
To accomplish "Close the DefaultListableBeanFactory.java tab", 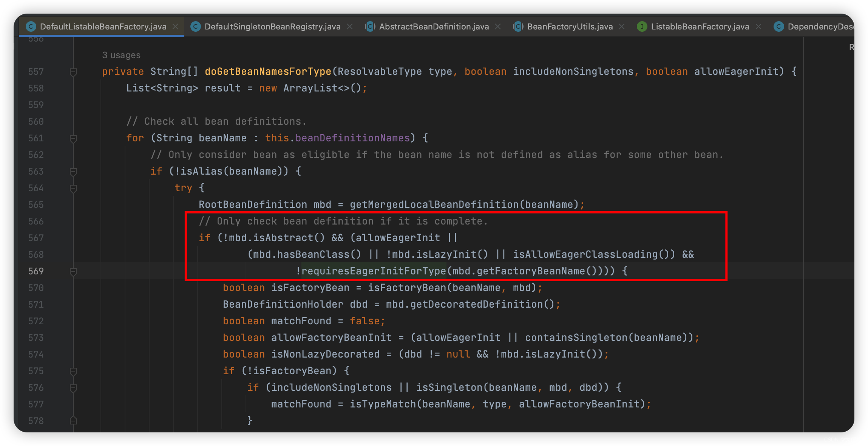I will coord(175,26).
